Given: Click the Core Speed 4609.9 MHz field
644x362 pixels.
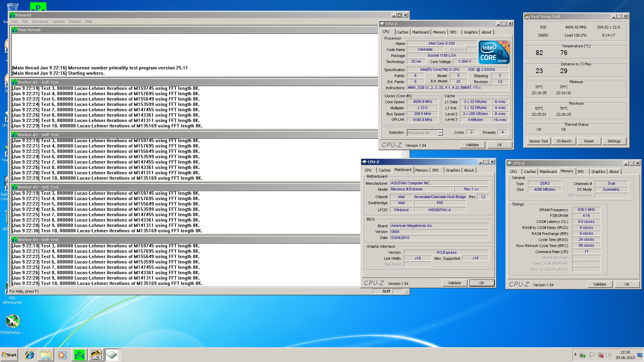Looking at the screenshot, I should coord(422,102).
